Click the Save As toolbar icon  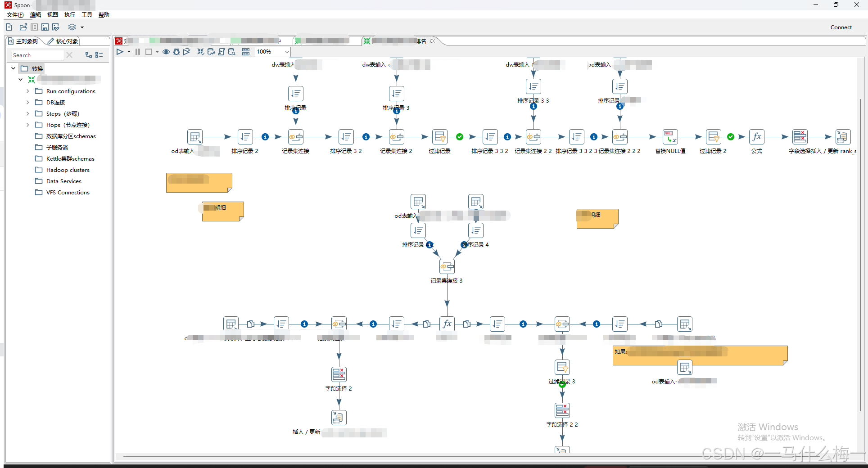pos(56,27)
